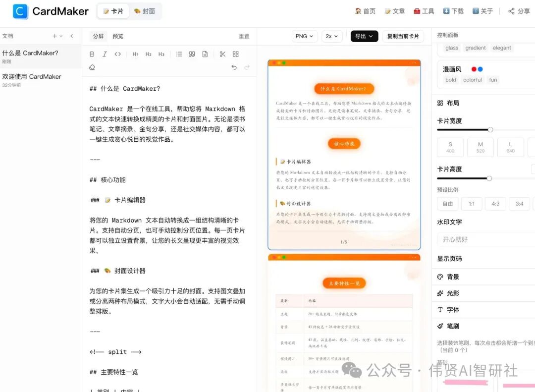
Task: Open the 下载 download page
Action: tap(453, 11)
